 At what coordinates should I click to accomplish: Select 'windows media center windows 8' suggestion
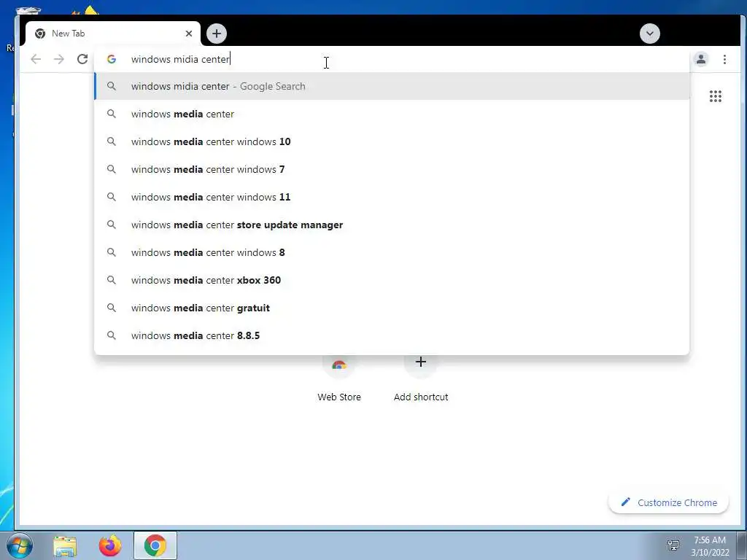tap(392, 252)
